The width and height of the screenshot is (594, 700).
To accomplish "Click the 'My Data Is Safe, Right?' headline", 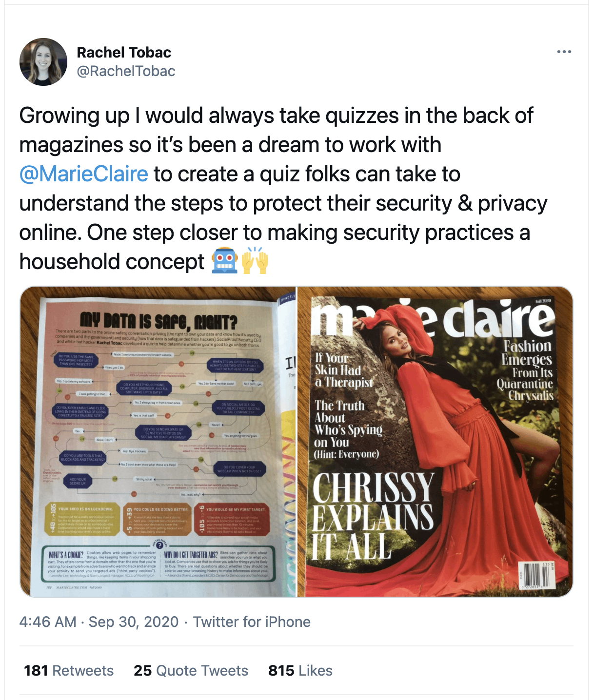I will tap(158, 320).
